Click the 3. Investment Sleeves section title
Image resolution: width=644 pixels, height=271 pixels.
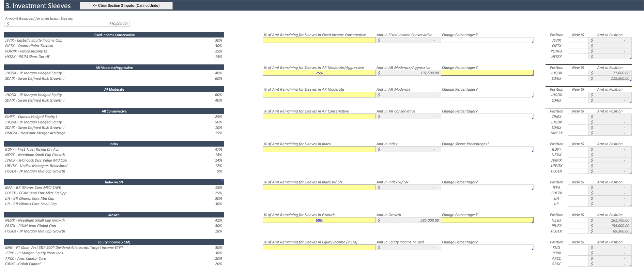(38, 6)
